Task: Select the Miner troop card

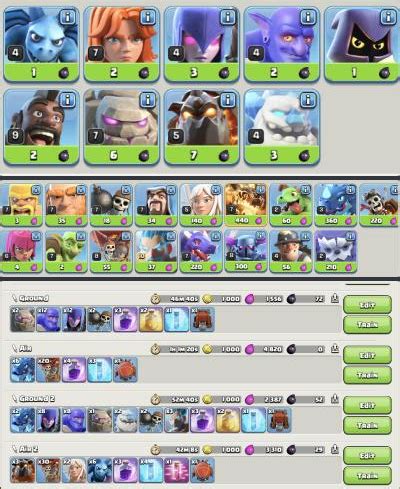Action: pos(290,251)
